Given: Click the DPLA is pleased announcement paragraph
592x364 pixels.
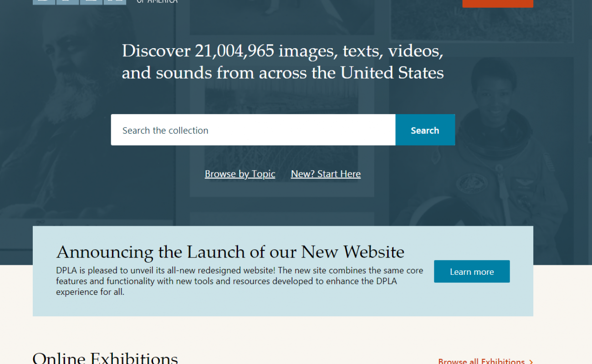Looking at the screenshot, I should point(240,281).
